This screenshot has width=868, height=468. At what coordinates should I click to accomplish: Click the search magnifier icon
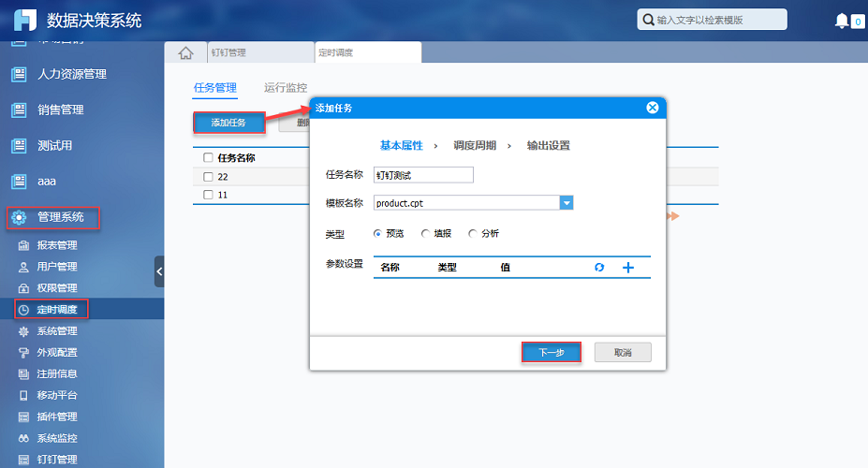pyautogui.click(x=648, y=20)
